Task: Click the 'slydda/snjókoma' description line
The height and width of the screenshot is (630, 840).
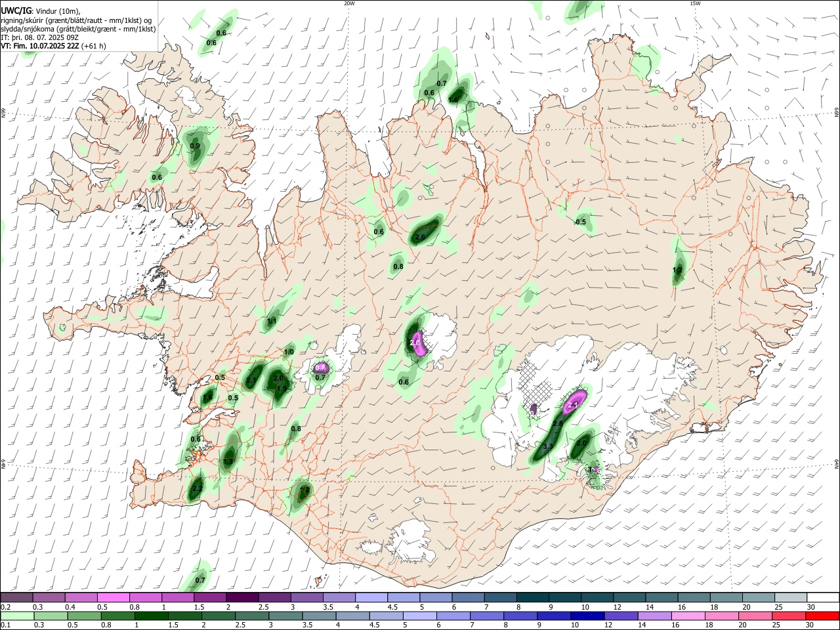Action: 78,29
